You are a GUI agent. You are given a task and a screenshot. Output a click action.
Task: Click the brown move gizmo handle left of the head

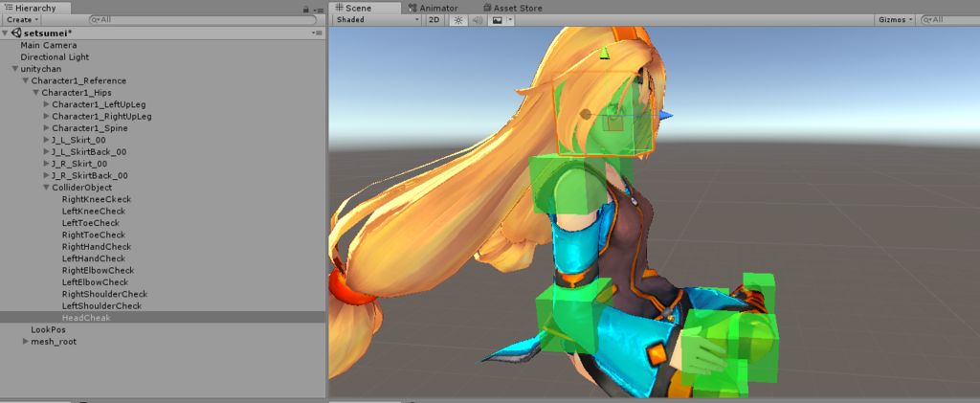pyautogui.click(x=585, y=114)
